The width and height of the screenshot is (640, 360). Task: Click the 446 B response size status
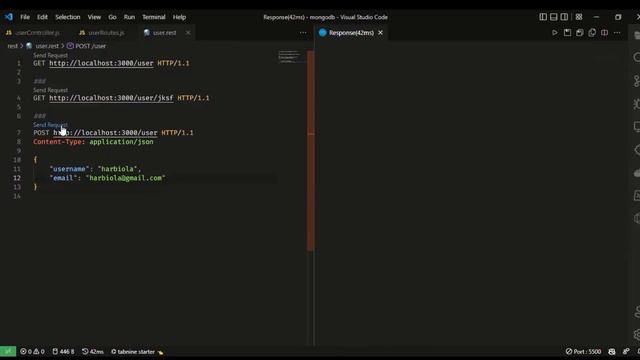coord(63,351)
